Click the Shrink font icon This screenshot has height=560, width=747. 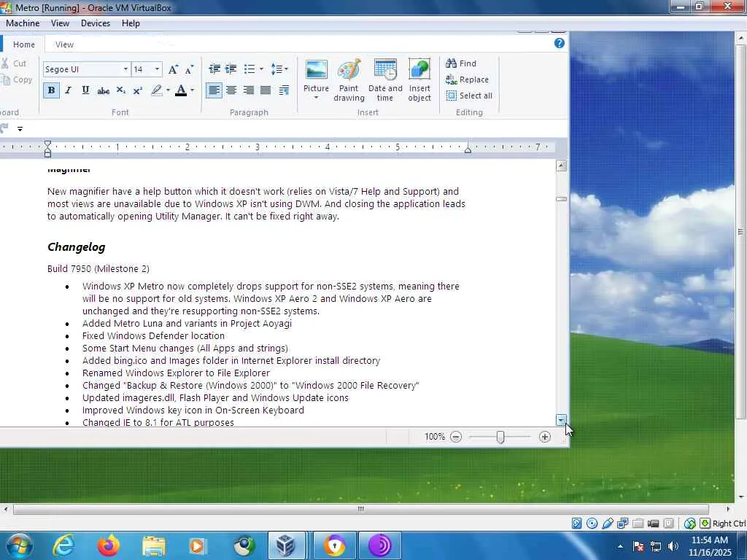189,69
